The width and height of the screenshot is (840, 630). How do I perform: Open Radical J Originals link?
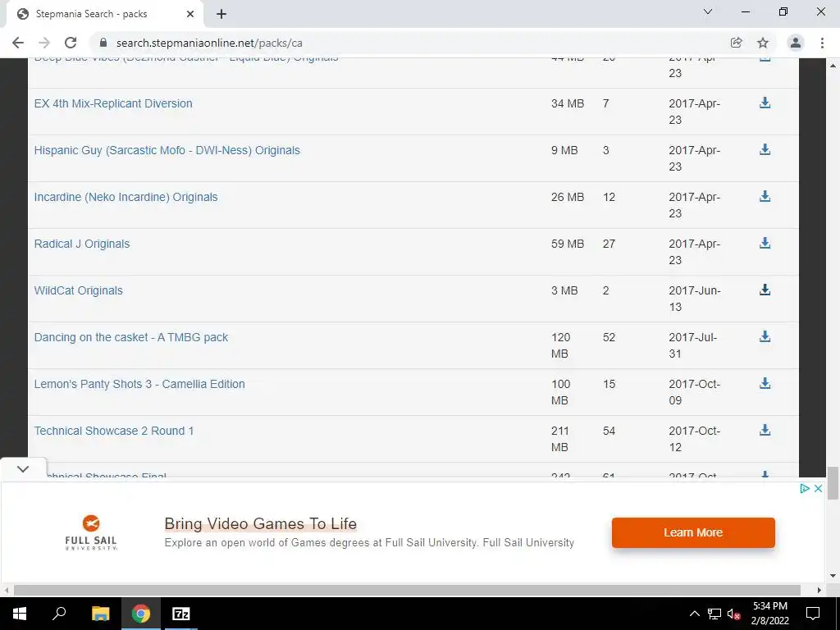tap(82, 244)
